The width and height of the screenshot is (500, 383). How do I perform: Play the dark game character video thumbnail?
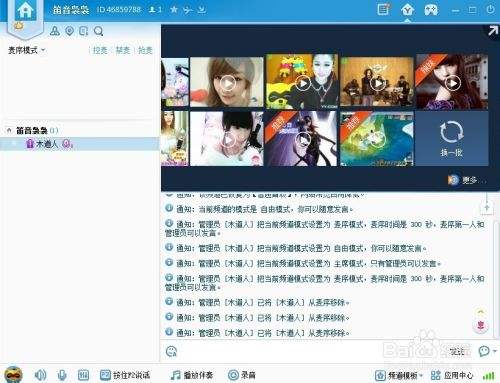pyautogui.click(x=302, y=139)
